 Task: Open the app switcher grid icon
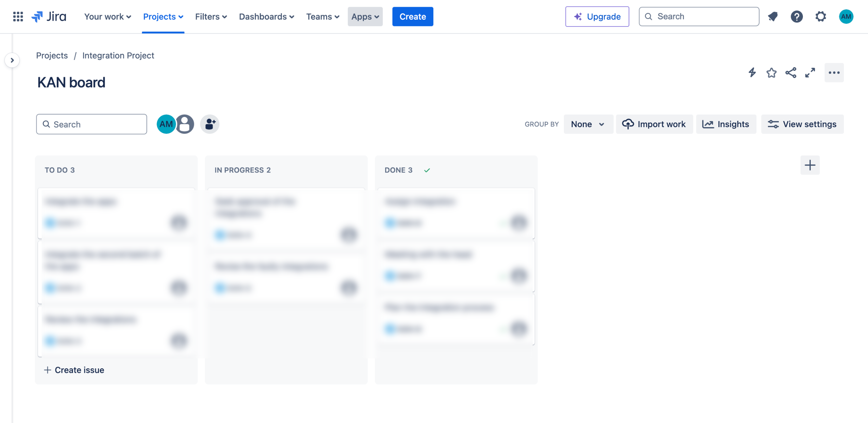point(18,16)
